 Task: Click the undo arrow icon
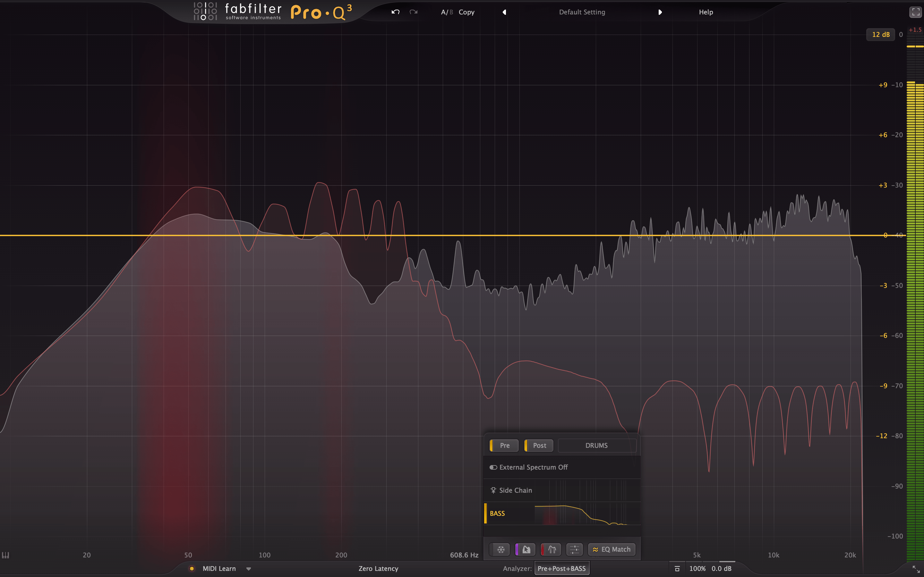(396, 12)
